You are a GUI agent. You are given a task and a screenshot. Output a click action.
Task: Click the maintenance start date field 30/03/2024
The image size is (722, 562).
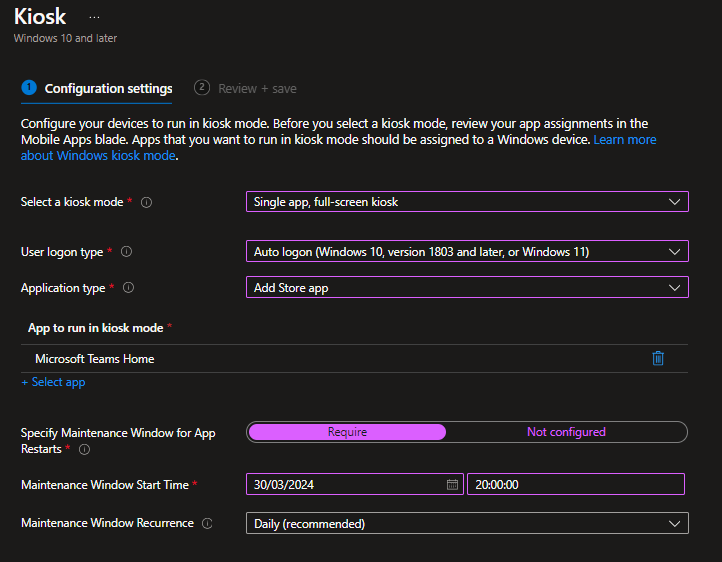pyautogui.click(x=345, y=484)
